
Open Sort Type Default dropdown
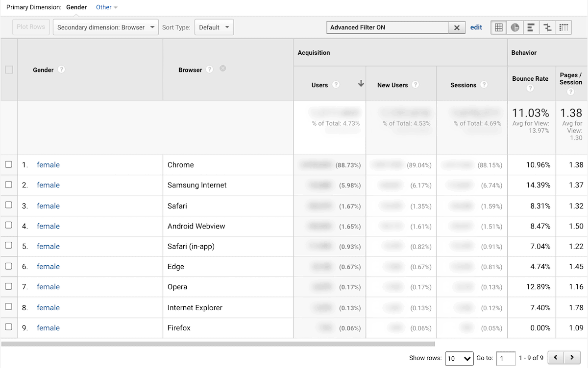pyautogui.click(x=214, y=27)
